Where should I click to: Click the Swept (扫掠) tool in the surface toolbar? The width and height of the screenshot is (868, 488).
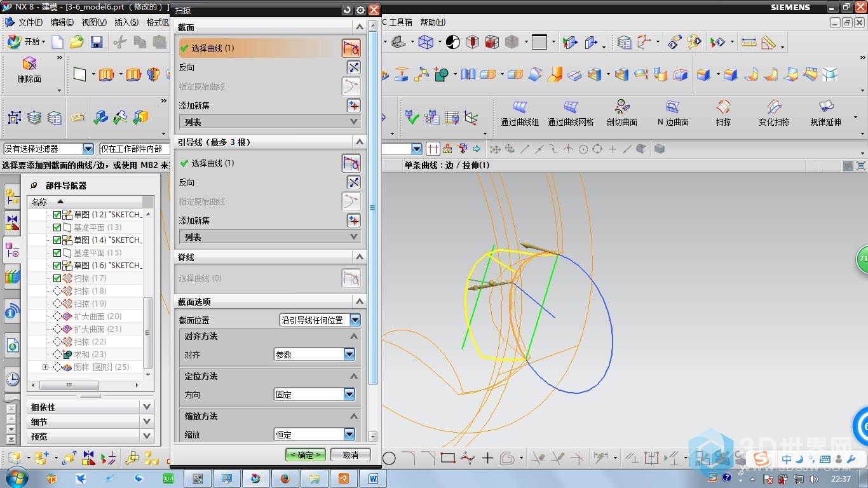coord(723,114)
